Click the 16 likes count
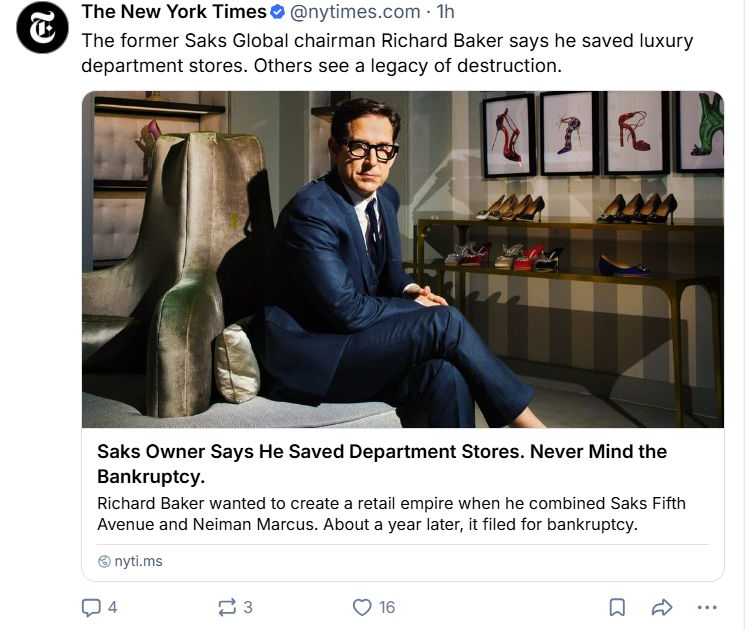 [386, 607]
